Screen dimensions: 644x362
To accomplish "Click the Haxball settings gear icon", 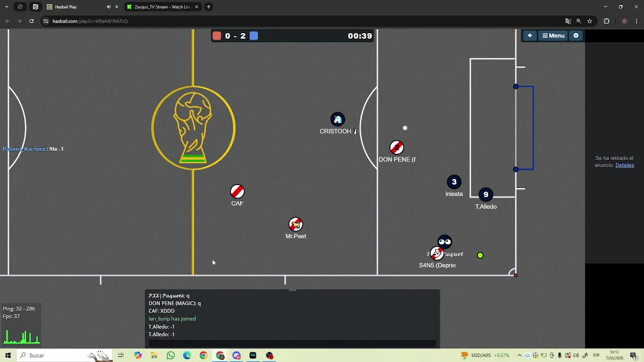I will 576,36.
